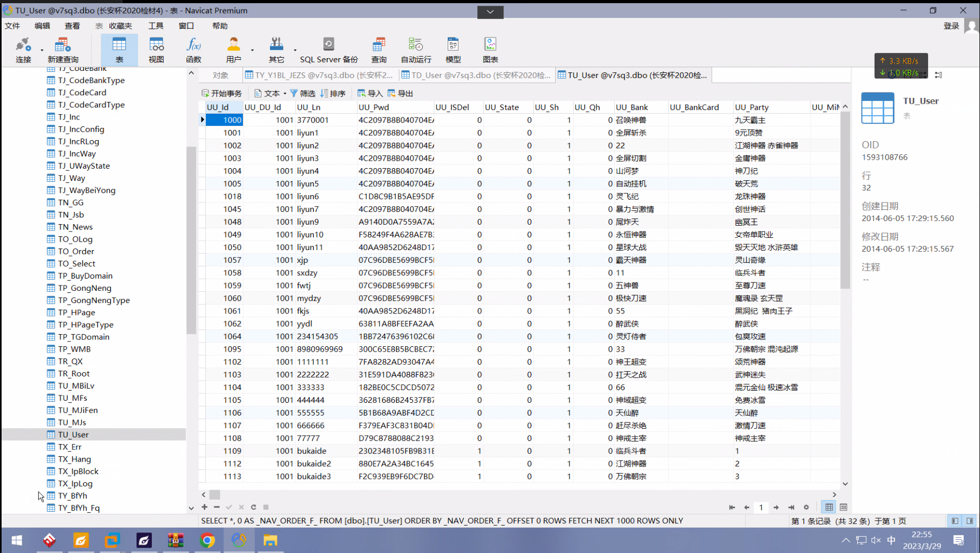Go to the previous page of records

coord(747,508)
